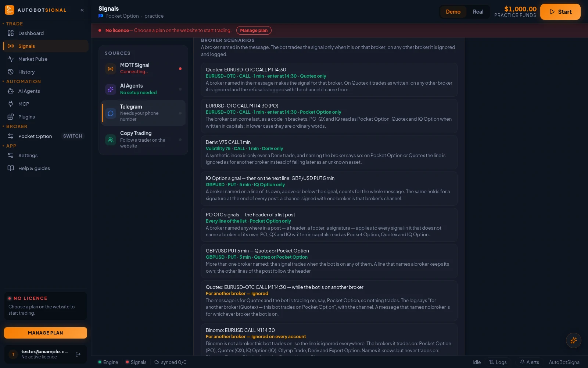Click the floating AI assistant sparkle button
Image resolution: width=588 pixels, height=368 pixels.
(x=573, y=340)
